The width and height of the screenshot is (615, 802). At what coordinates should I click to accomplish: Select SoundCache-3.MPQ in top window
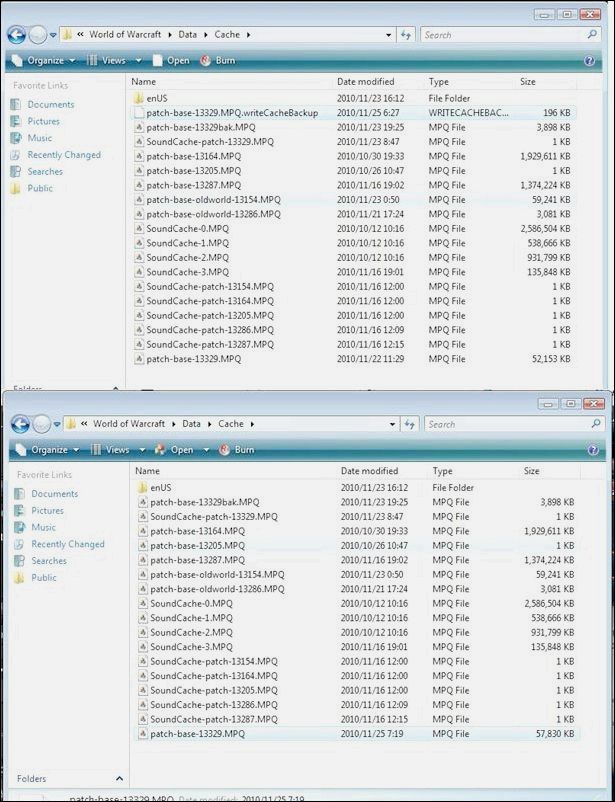pos(353,272)
